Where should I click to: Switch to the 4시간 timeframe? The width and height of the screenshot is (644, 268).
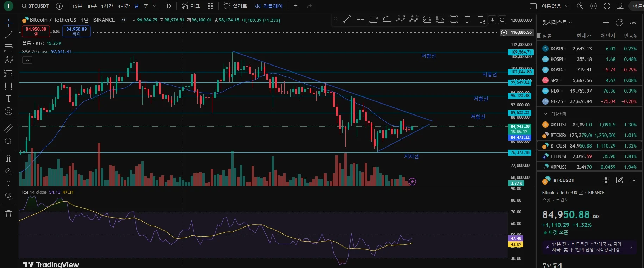[x=124, y=6]
